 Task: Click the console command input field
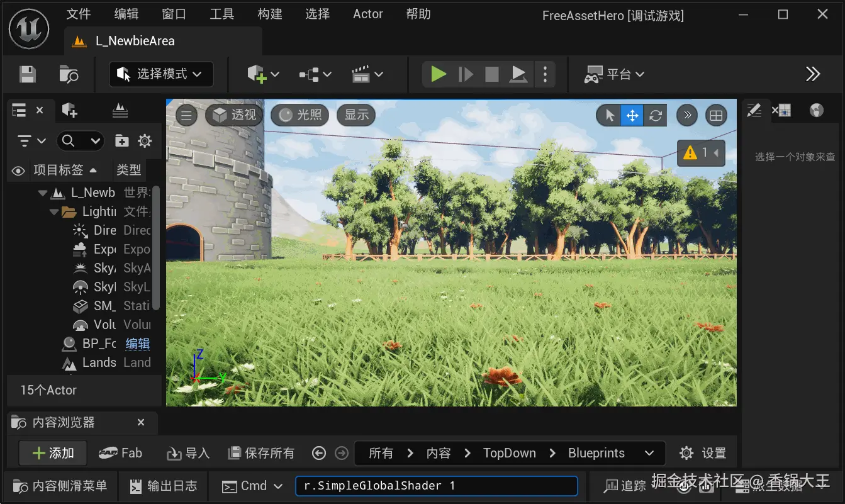(436, 486)
